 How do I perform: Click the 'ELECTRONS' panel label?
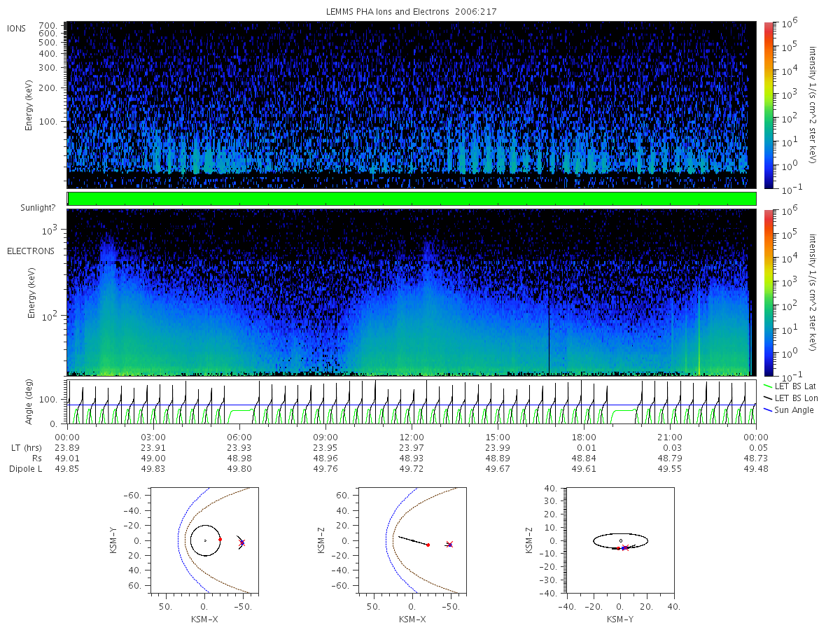(31, 251)
